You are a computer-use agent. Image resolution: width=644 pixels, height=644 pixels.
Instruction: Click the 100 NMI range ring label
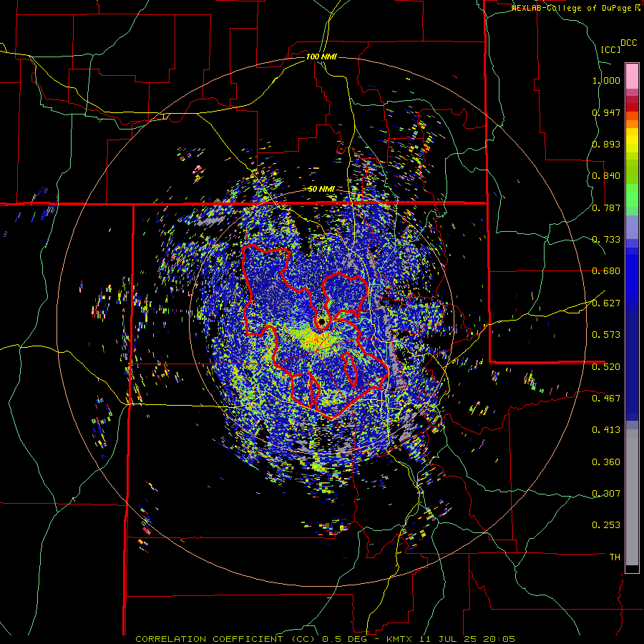coord(321,57)
